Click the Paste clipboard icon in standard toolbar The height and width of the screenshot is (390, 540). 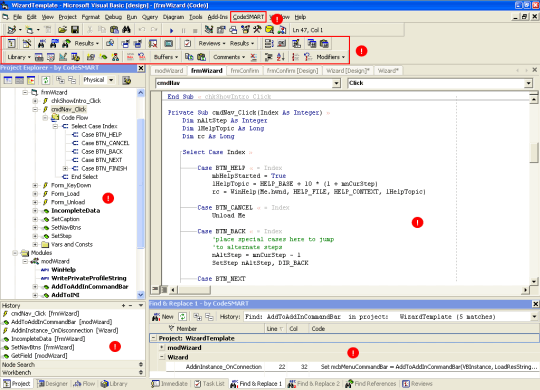tap(114, 30)
